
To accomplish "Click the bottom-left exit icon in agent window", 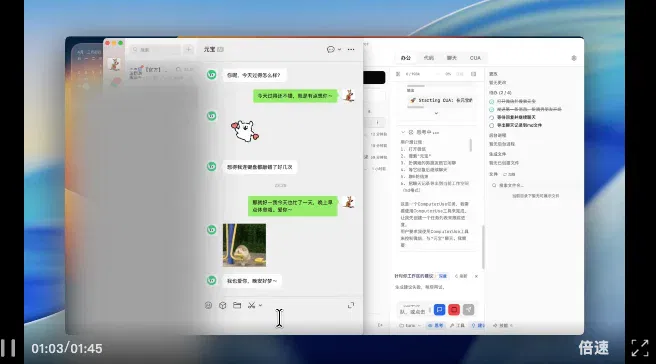I will (380, 325).
